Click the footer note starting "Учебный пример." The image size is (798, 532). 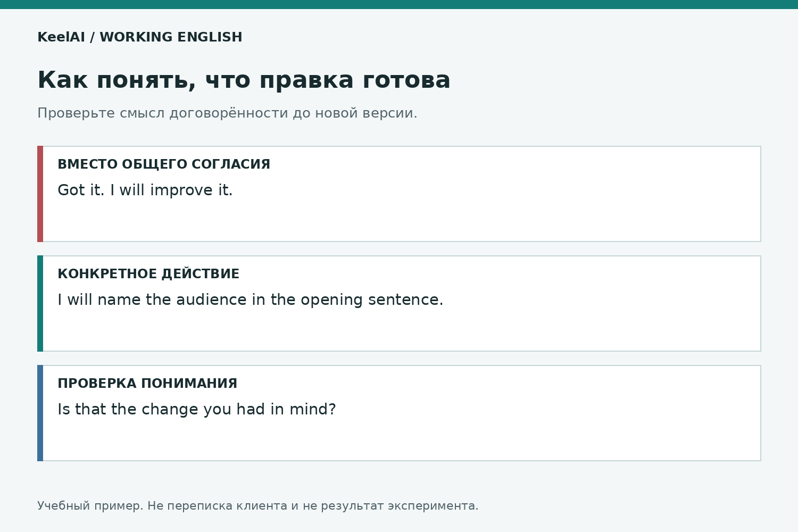[x=258, y=506]
